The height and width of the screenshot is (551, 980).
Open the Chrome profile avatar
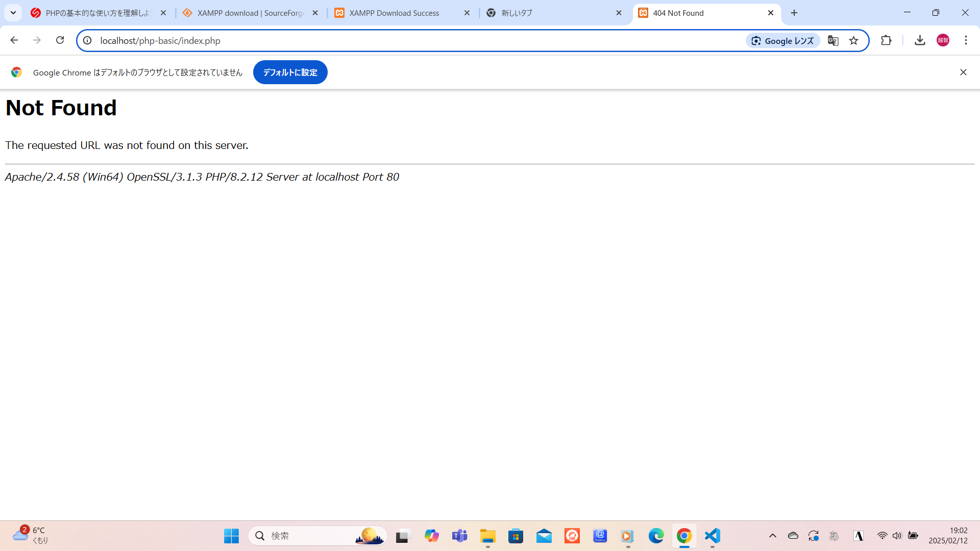tap(943, 40)
